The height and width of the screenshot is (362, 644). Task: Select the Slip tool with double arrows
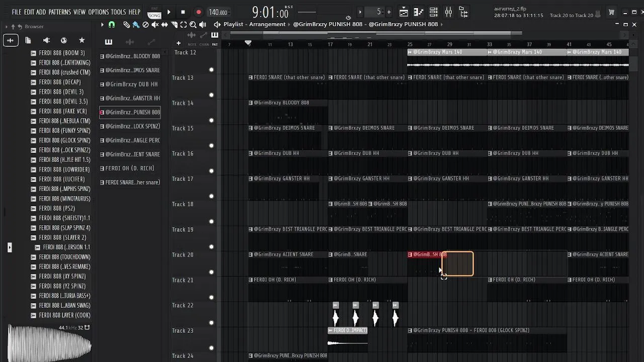click(x=165, y=24)
